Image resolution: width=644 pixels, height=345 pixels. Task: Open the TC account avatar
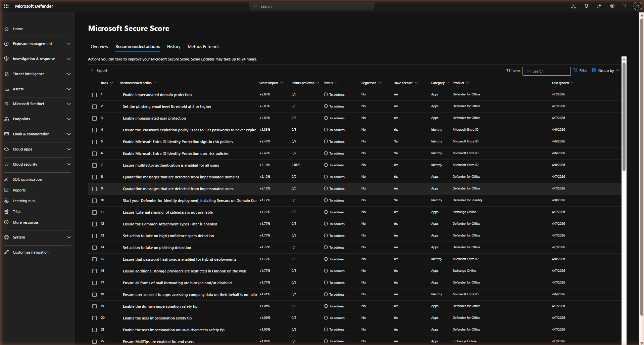638,6
